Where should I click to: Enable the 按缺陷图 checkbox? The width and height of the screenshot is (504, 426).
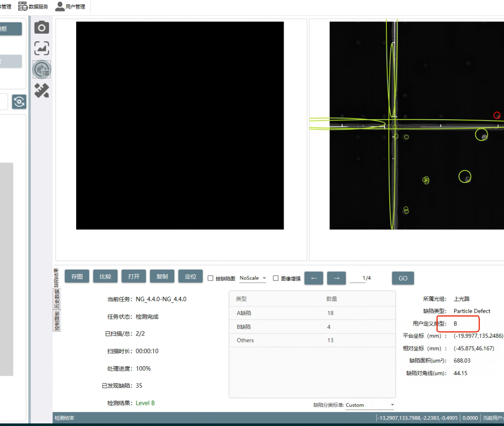tap(210, 278)
